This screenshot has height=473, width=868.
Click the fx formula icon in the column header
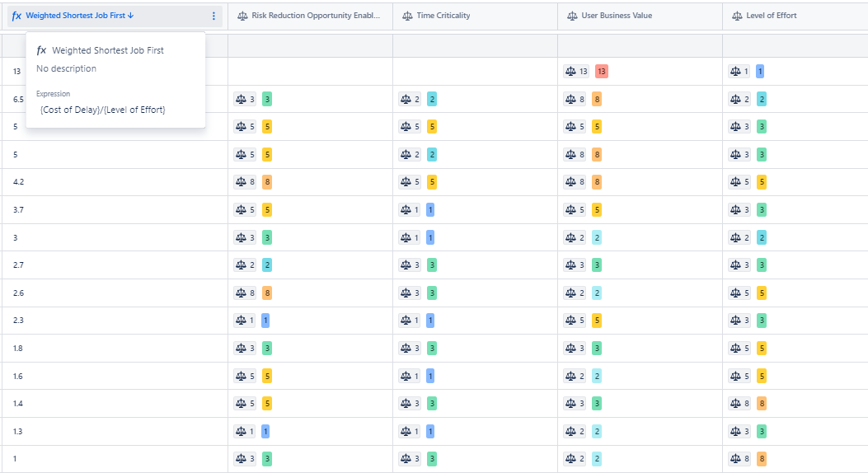16,16
